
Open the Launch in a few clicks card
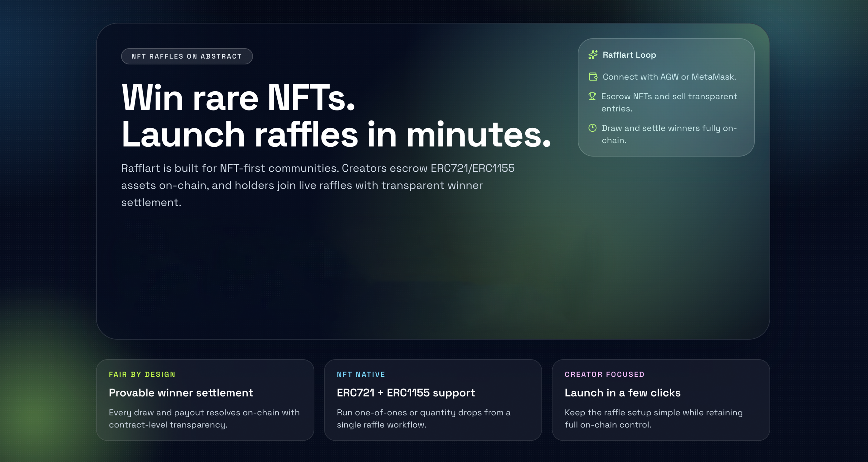(661, 401)
